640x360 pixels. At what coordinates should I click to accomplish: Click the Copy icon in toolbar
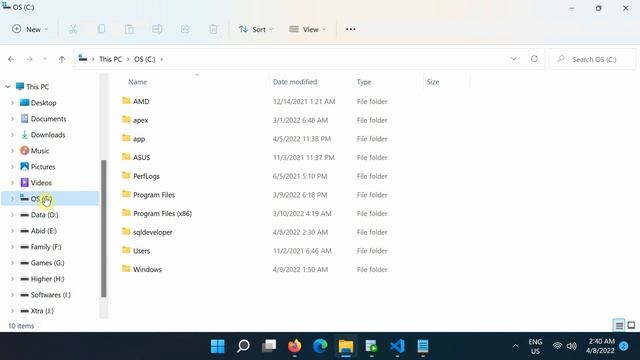pyautogui.click(x=101, y=29)
